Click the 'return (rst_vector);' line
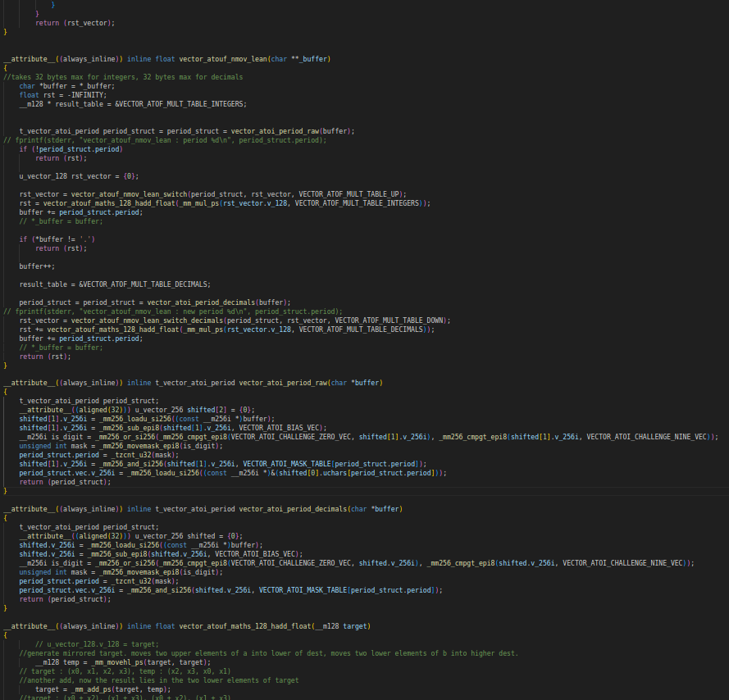The height and width of the screenshot is (700, 729). (x=75, y=23)
